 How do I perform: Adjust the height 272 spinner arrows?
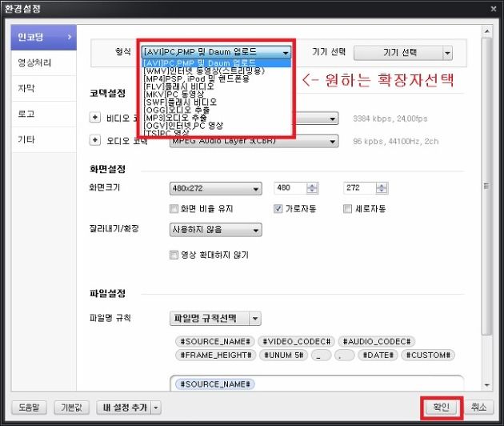[382, 188]
